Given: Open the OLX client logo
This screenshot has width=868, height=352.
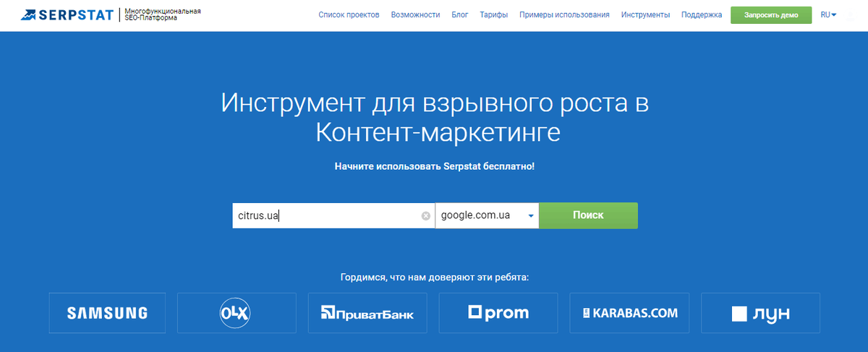Looking at the screenshot, I should pyautogui.click(x=237, y=313).
